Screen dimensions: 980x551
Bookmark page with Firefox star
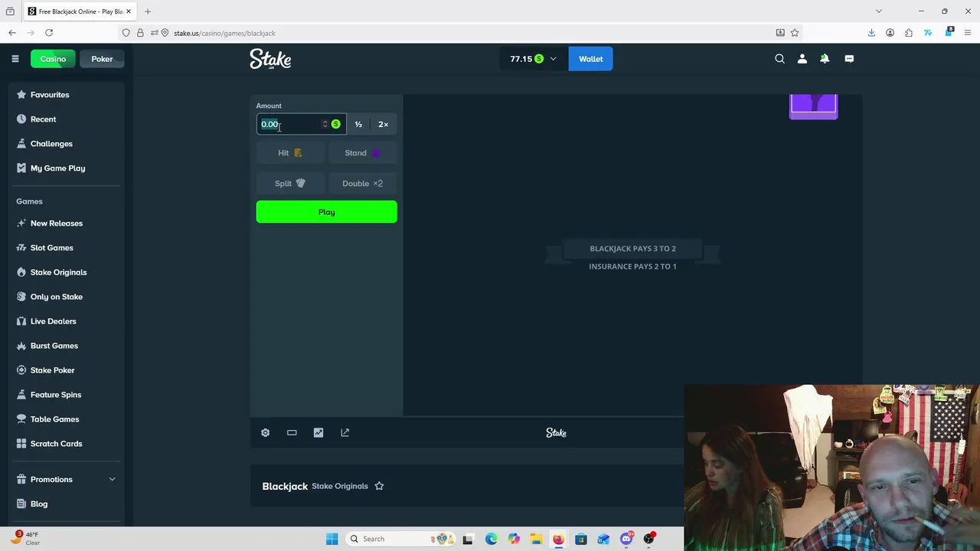[x=795, y=33]
